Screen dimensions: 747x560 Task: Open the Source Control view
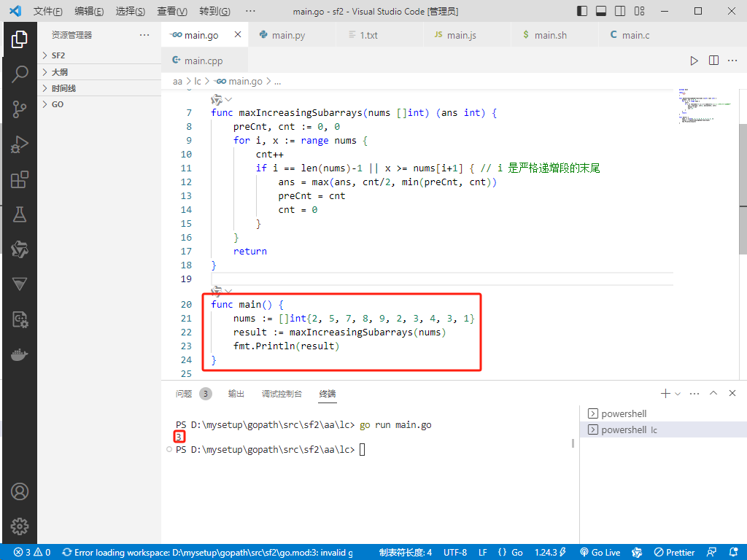tap(19, 109)
